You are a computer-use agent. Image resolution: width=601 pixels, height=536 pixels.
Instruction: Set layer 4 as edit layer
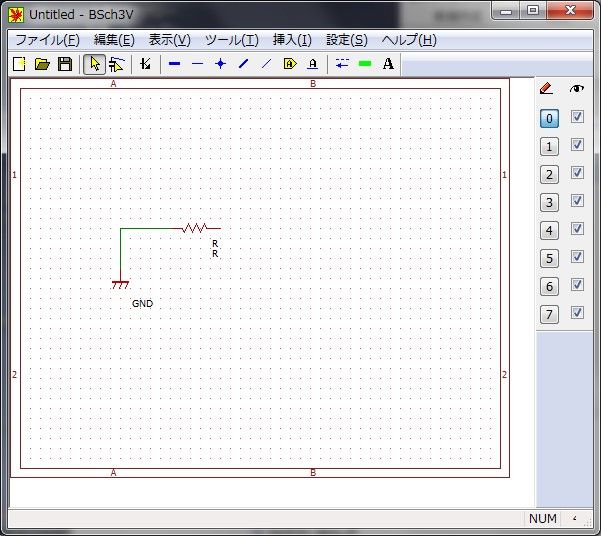[x=549, y=230]
